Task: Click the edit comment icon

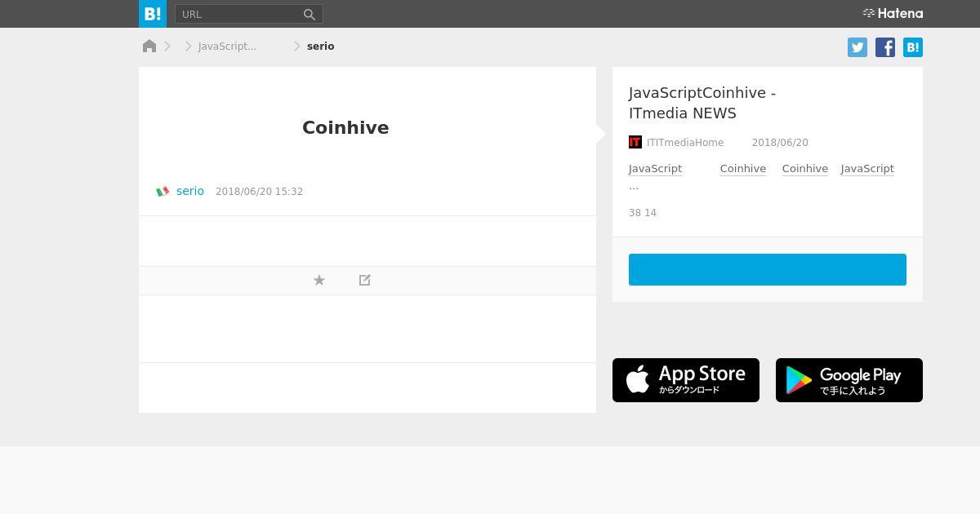Action: 365,280
